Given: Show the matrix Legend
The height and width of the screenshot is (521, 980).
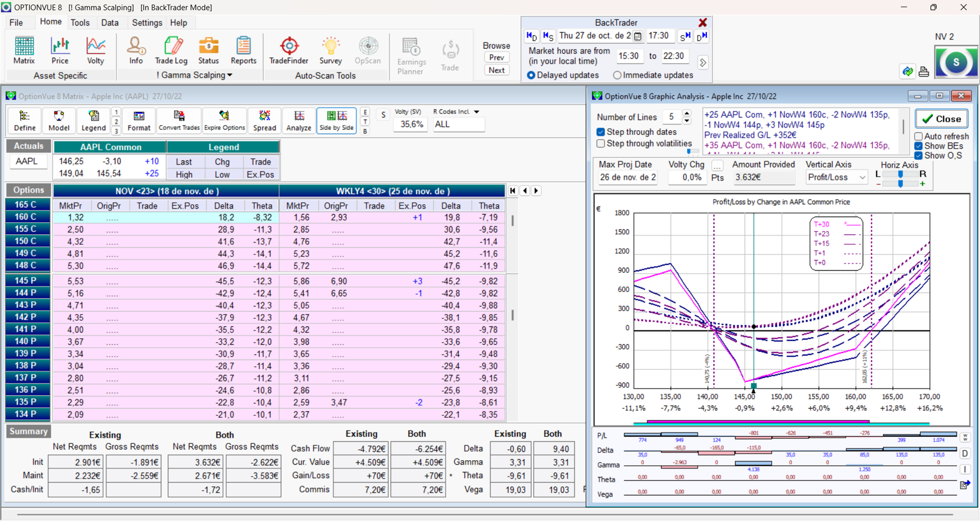Looking at the screenshot, I should tap(94, 121).
